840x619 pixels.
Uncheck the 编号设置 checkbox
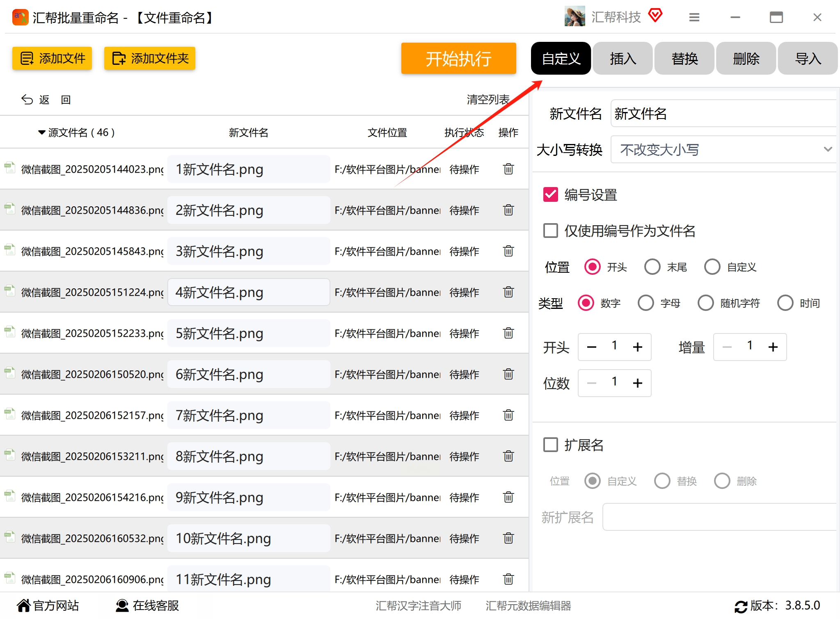(x=550, y=195)
